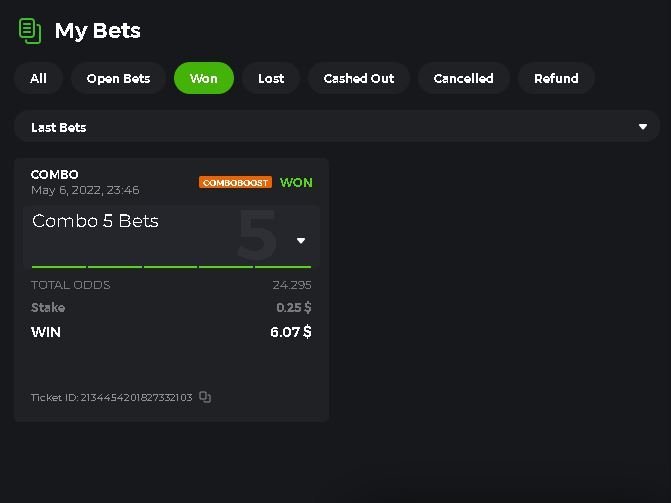Screen dimensions: 671x503
Task: Click the green WON status label
Action: [296, 183]
